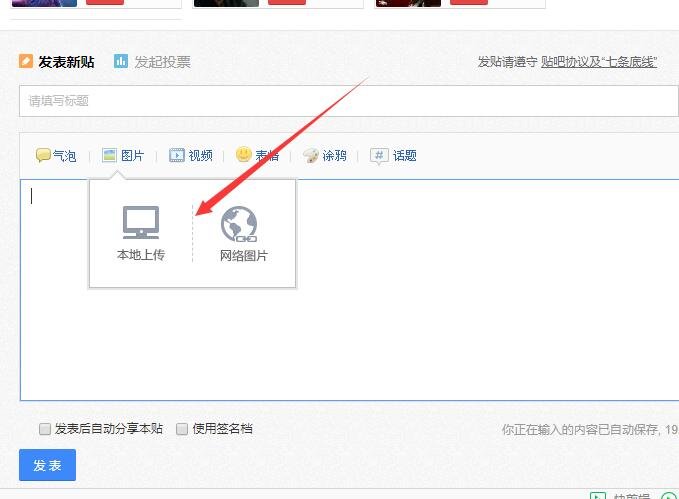The image size is (679, 499).
Task: Focus the 请填写标题 title field
Action: coord(349,101)
